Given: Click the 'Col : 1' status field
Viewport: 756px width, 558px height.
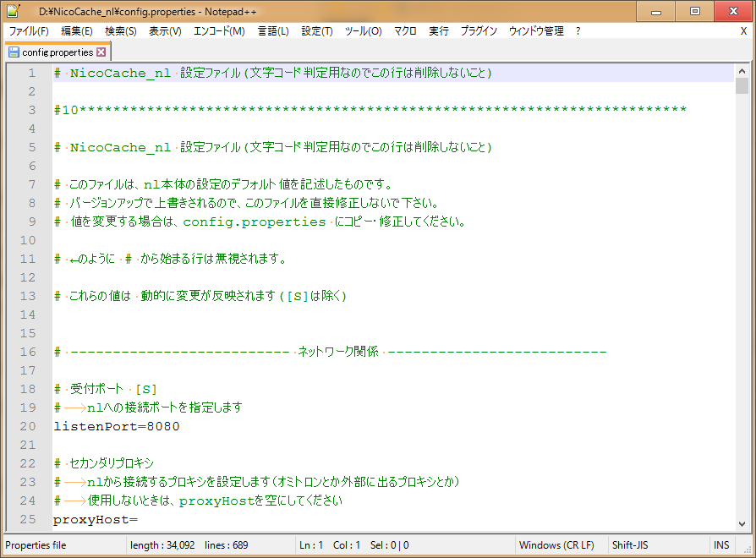Looking at the screenshot, I should click(x=347, y=545).
